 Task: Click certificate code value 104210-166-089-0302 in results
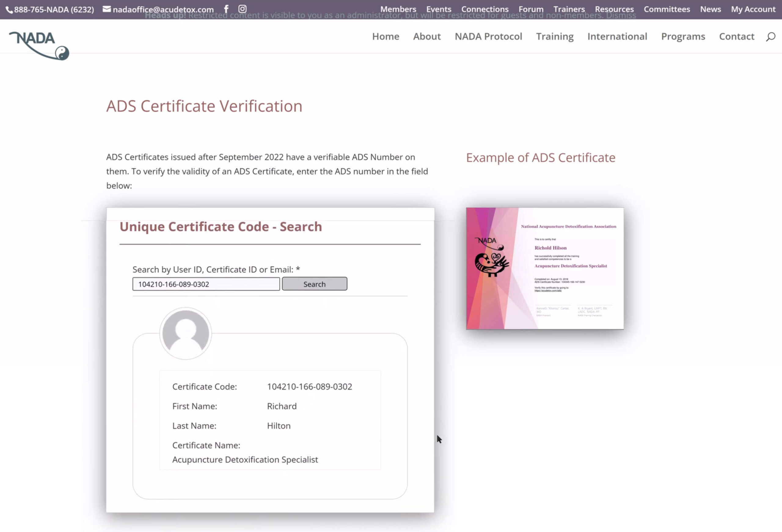[x=309, y=387]
